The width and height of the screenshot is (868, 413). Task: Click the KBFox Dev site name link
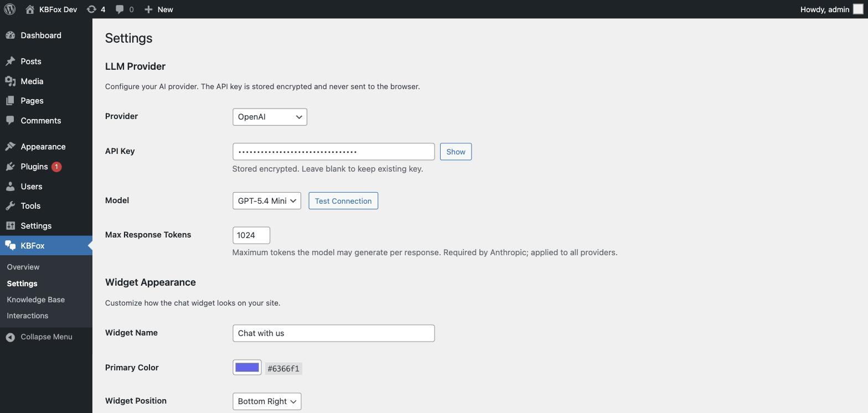pyautogui.click(x=58, y=9)
